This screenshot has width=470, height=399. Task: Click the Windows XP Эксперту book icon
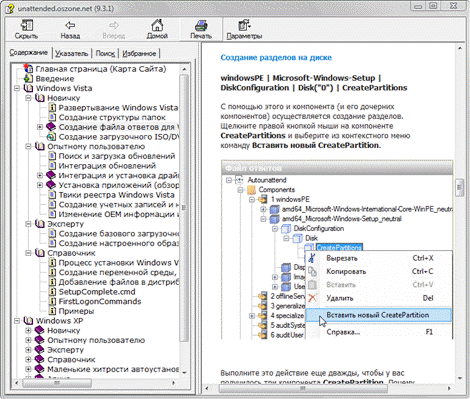(x=40, y=350)
